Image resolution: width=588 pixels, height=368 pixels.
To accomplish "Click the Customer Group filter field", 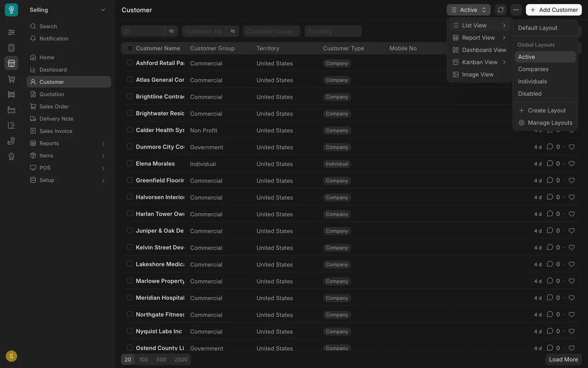I will [272, 31].
